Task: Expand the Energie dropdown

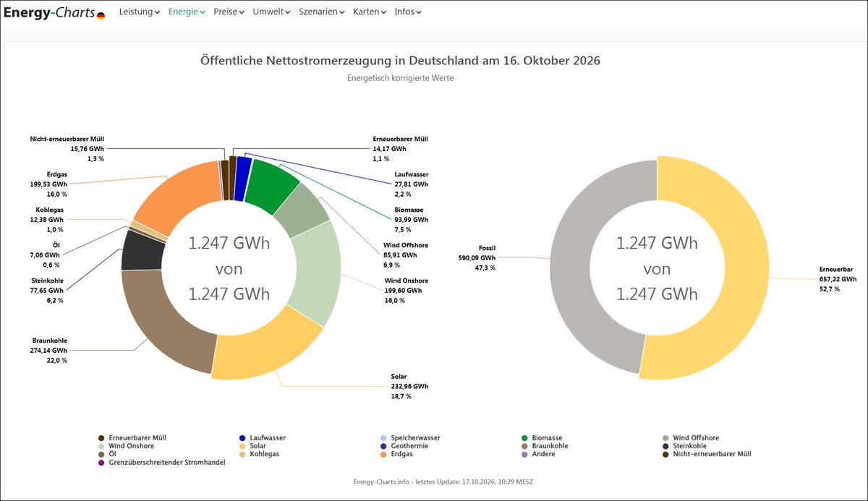Action: [187, 12]
